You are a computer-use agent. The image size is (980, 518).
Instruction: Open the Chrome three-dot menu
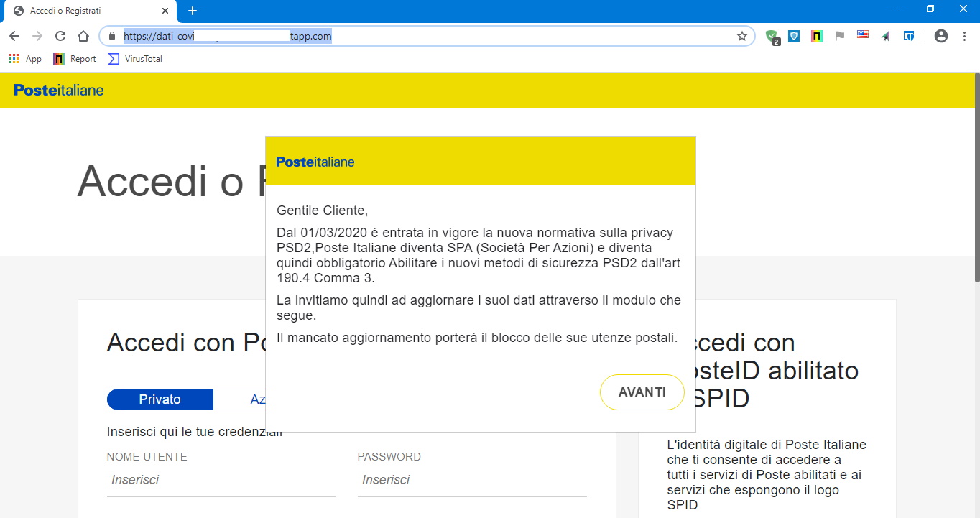click(x=964, y=36)
